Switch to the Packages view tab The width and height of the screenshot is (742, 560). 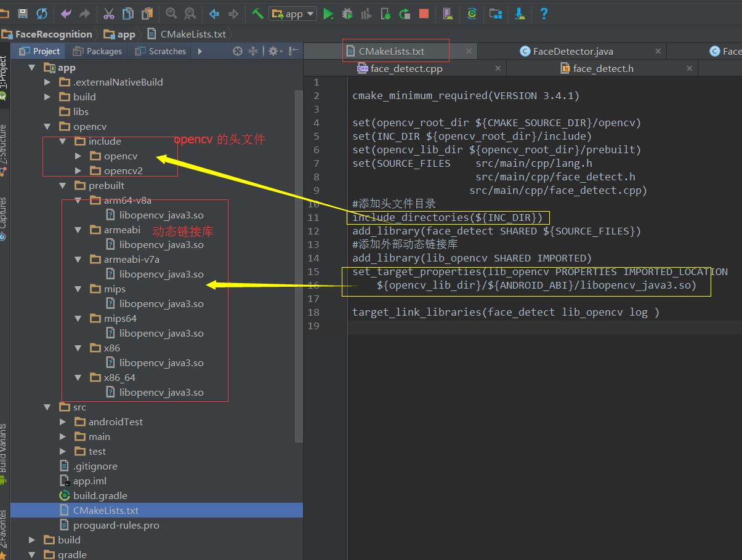click(x=97, y=51)
